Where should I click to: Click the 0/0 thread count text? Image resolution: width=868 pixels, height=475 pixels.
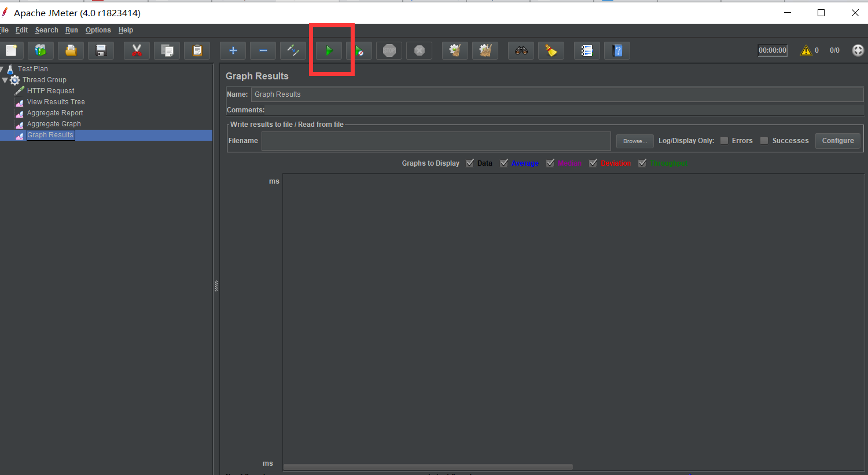click(834, 50)
